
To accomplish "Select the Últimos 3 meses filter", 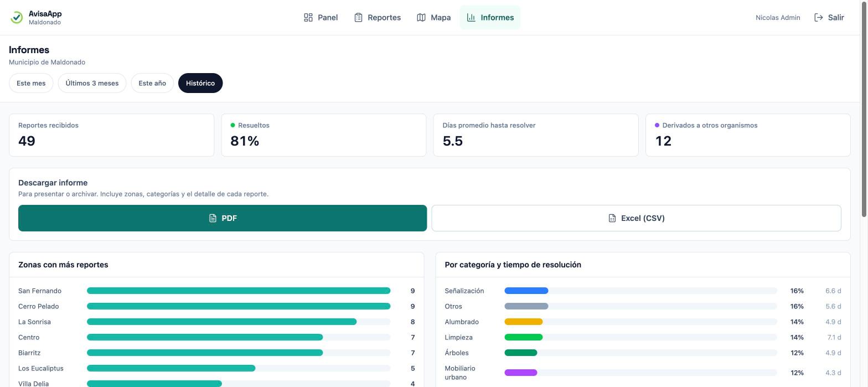I will click(x=92, y=83).
